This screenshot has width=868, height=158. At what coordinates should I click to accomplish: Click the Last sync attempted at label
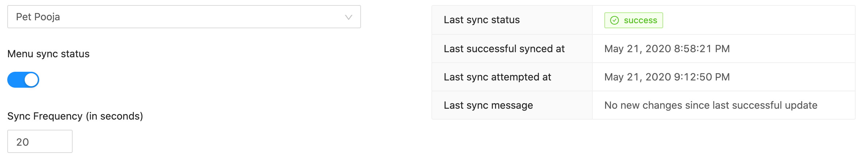coord(498,77)
